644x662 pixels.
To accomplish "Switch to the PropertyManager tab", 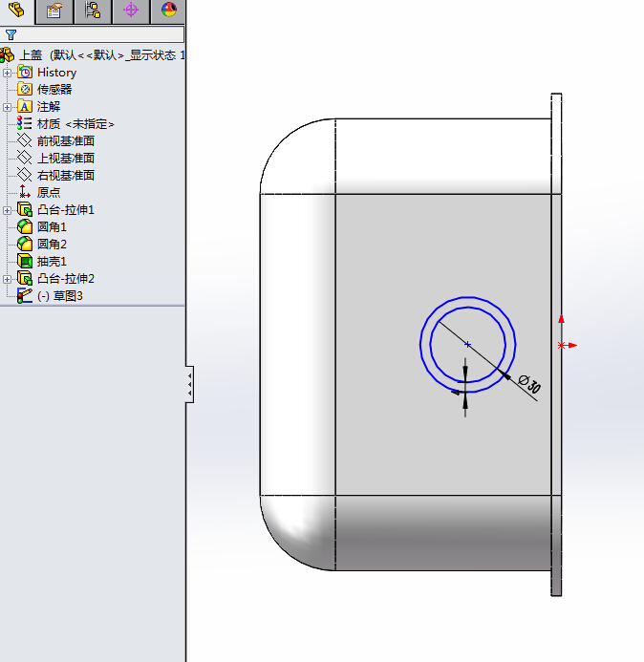I will click(54, 11).
